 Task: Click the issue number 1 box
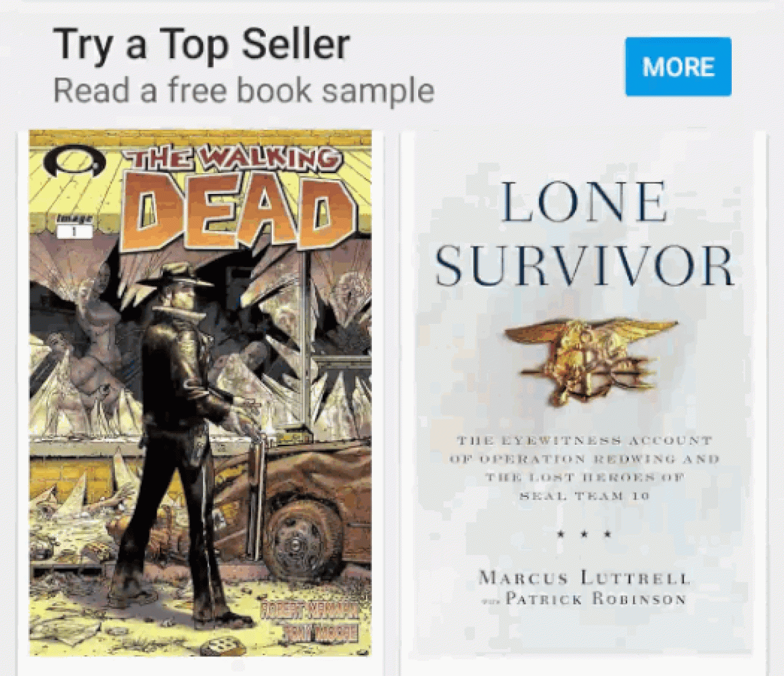pos(74,231)
